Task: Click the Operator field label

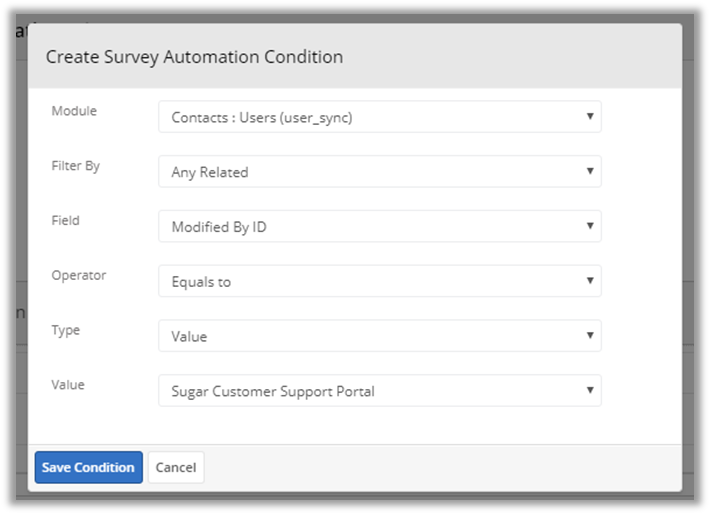Action: click(79, 275)
